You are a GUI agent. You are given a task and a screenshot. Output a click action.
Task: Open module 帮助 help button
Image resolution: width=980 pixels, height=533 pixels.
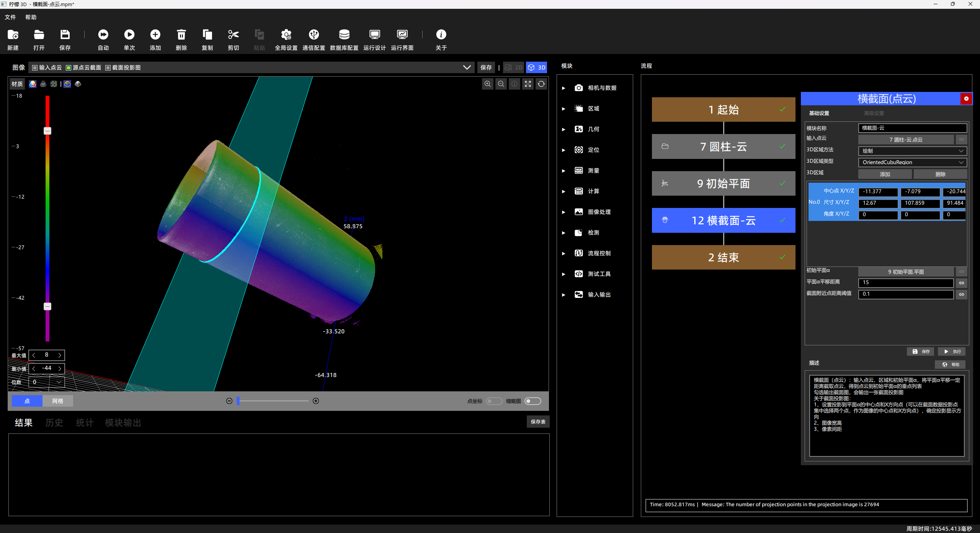tap(951, 365)
